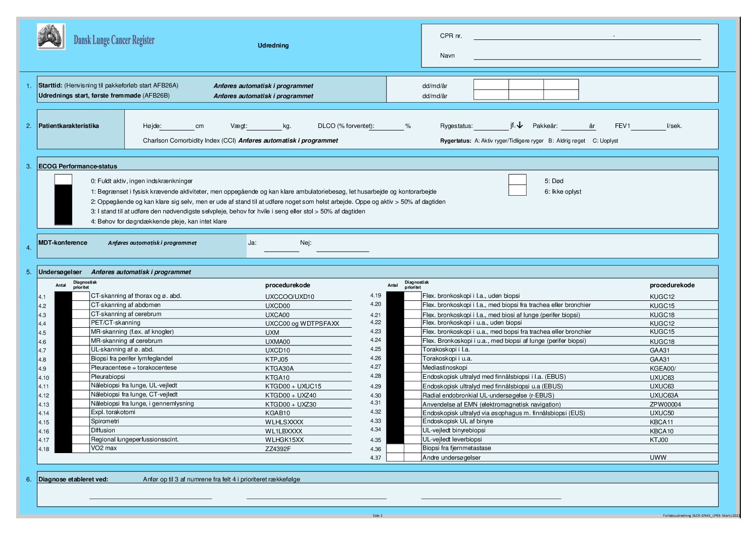Click priority box for CT-skanning af thorax

tap(81, 296)
